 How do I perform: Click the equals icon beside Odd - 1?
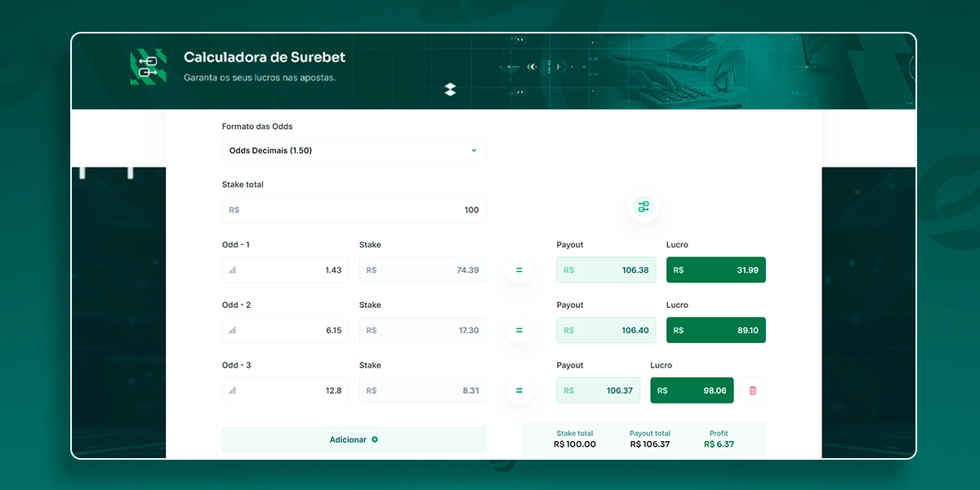(519, 269)
